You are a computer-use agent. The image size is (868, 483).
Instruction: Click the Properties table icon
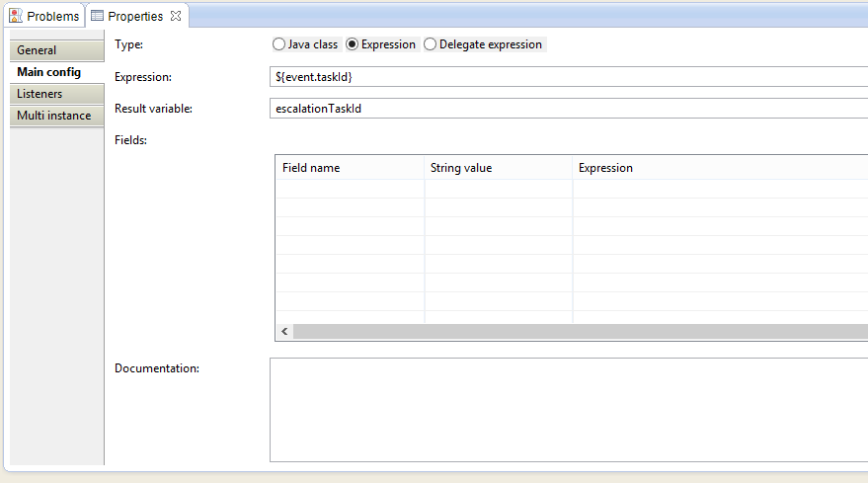[98, 16]
